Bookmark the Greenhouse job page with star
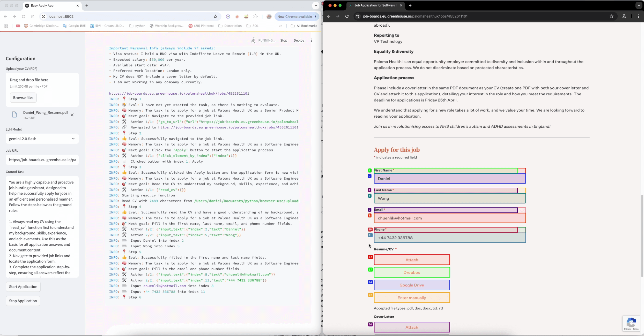The image size is (644, 336). tap(612, 16)
